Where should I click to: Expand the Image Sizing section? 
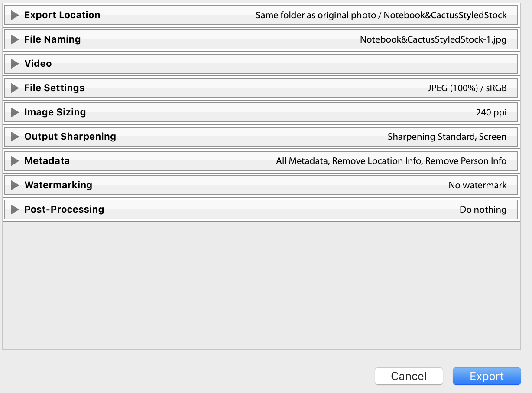14,112
